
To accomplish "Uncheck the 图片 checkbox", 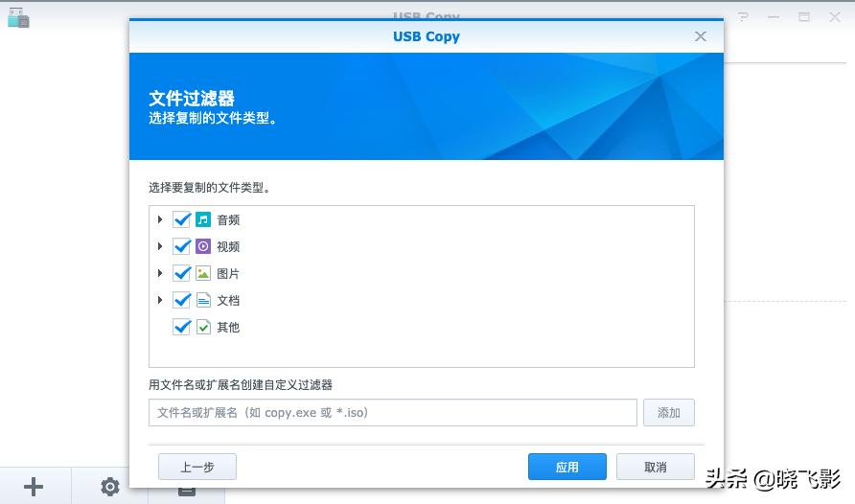I will click(x=181, y=273).
